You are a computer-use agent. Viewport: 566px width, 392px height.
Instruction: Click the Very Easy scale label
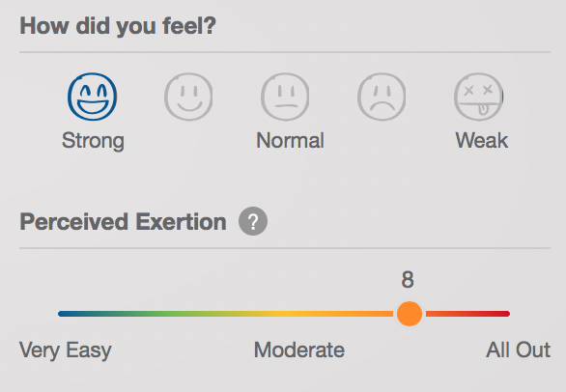coord(66,350)
